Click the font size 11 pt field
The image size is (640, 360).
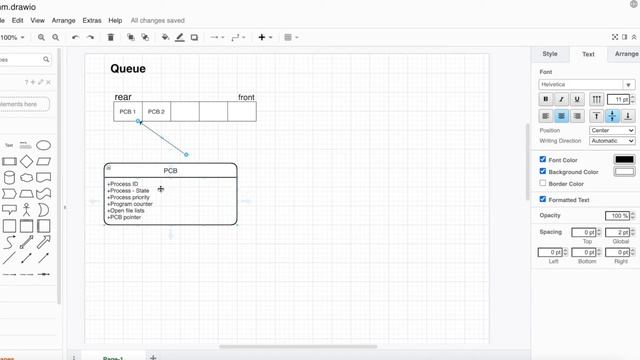618,99
